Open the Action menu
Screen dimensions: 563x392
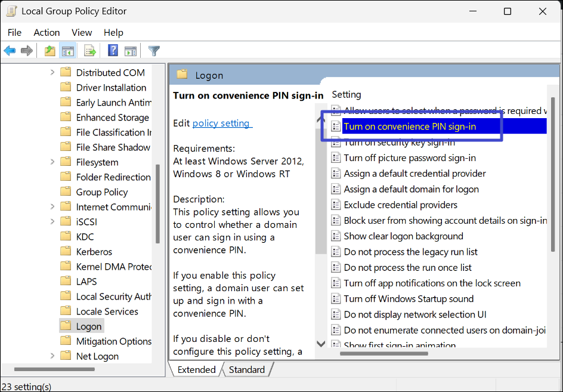[x=47, y=32]
